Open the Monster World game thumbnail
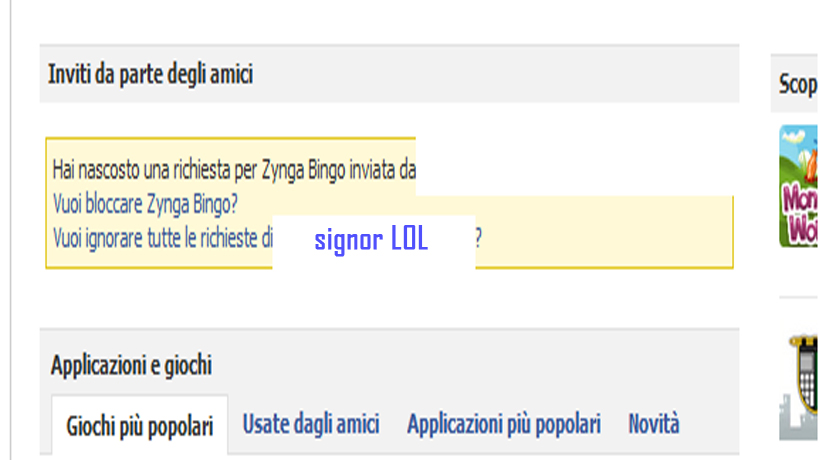Viewport: 819px width, 460px height. (x=799, y=186)
